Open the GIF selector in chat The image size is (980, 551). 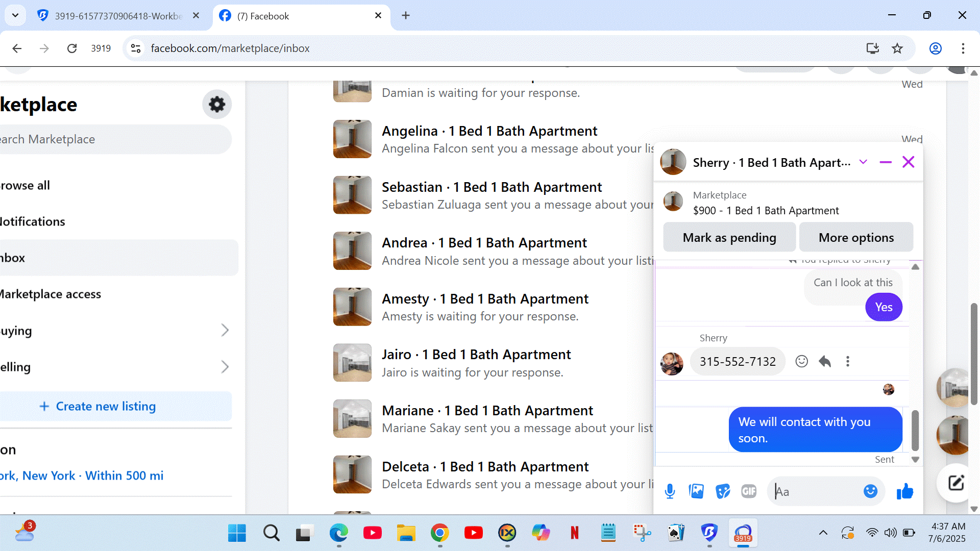pyautogui.click(x=749, y=491)
